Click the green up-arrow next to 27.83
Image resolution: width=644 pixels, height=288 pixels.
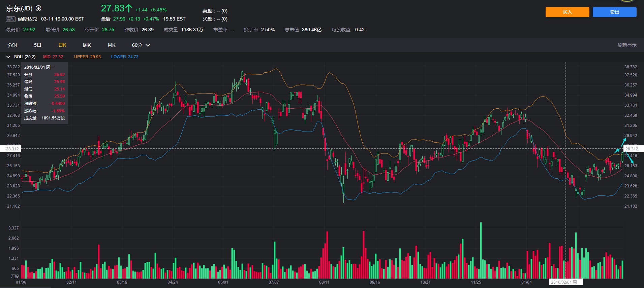click(x=129, y=8)
